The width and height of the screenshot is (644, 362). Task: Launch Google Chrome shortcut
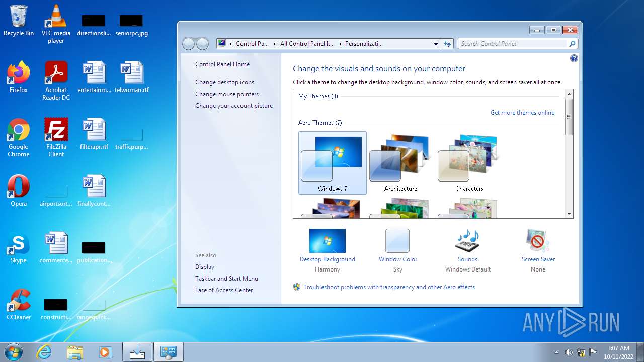click(19, 137)
